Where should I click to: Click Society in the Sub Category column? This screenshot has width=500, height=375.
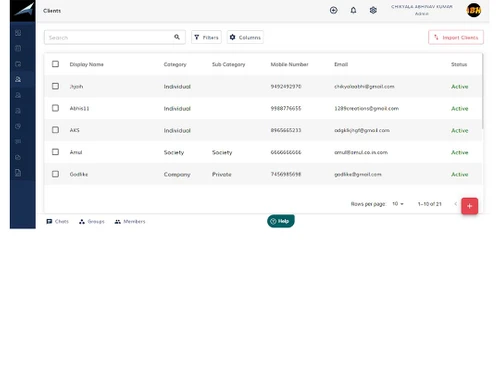222,152
